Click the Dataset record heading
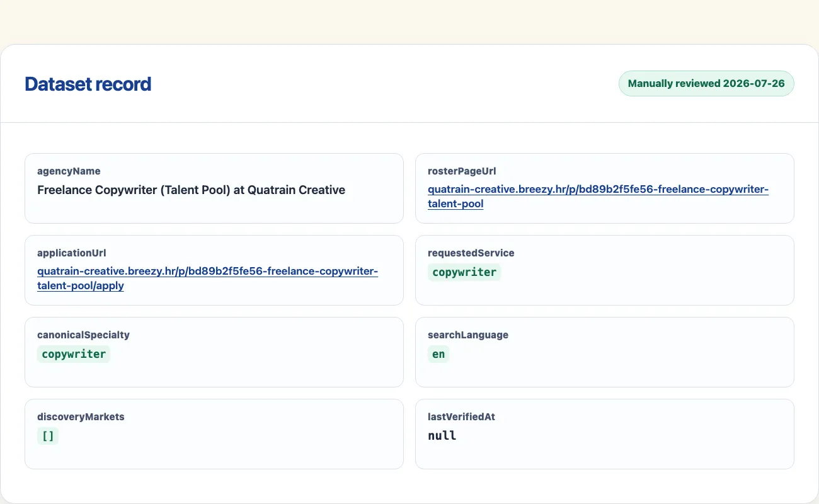Viewport: 819px width, 504px height. 88,84
